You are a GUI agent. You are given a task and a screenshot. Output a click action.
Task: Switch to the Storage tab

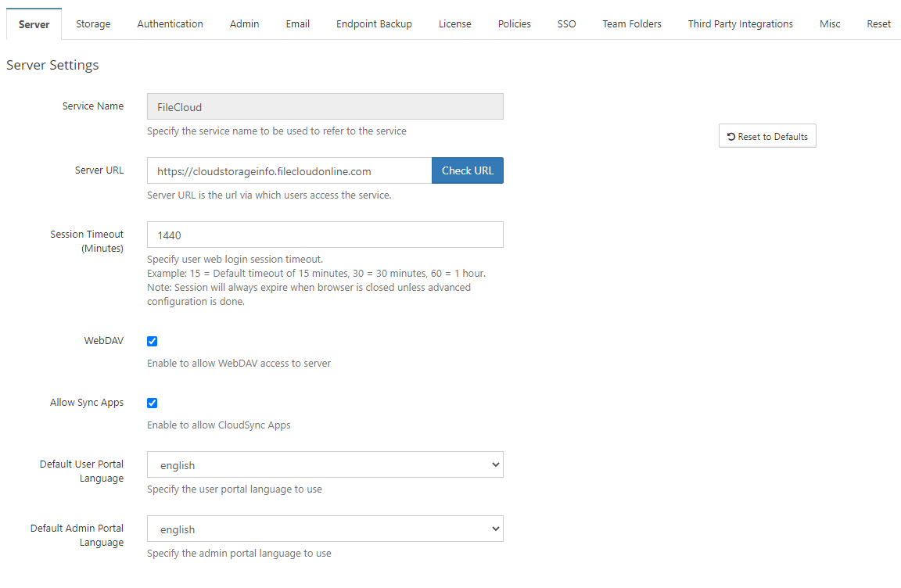93,23
